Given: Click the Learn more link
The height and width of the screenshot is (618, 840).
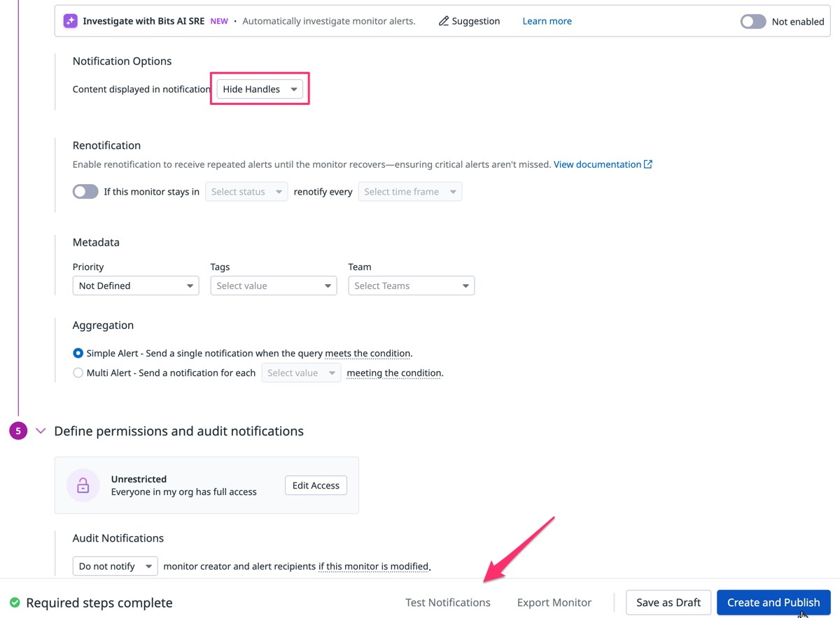Looking at the screenshot, I should 547,21.
